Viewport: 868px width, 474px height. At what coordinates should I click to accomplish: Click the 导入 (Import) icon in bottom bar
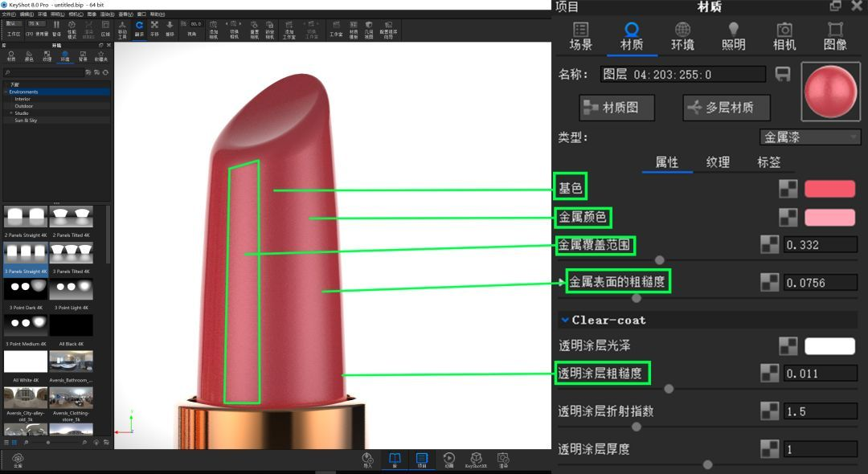coord(368,459)
